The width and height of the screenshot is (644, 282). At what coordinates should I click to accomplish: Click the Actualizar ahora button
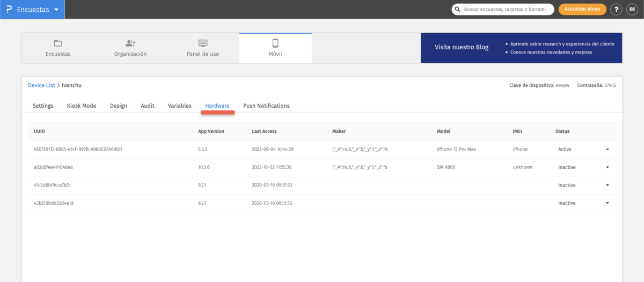point(582,10)
